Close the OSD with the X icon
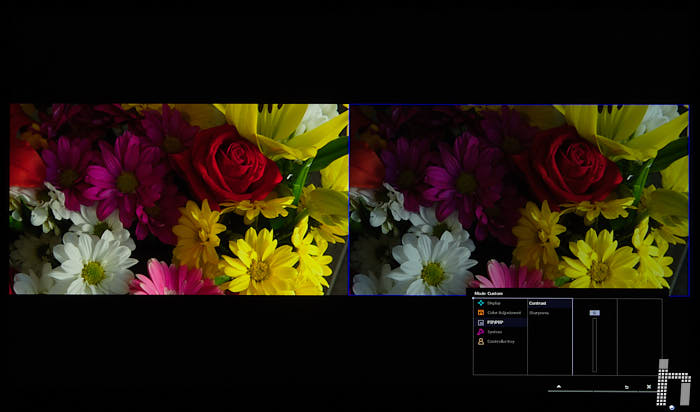This screenshot has width=700, height=412. 649,387
